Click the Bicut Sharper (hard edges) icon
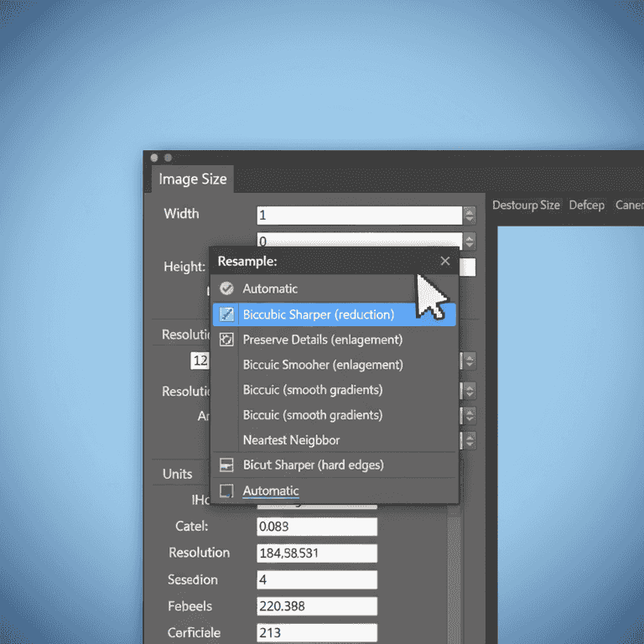 pyautogui.click(x=226, y=465)
